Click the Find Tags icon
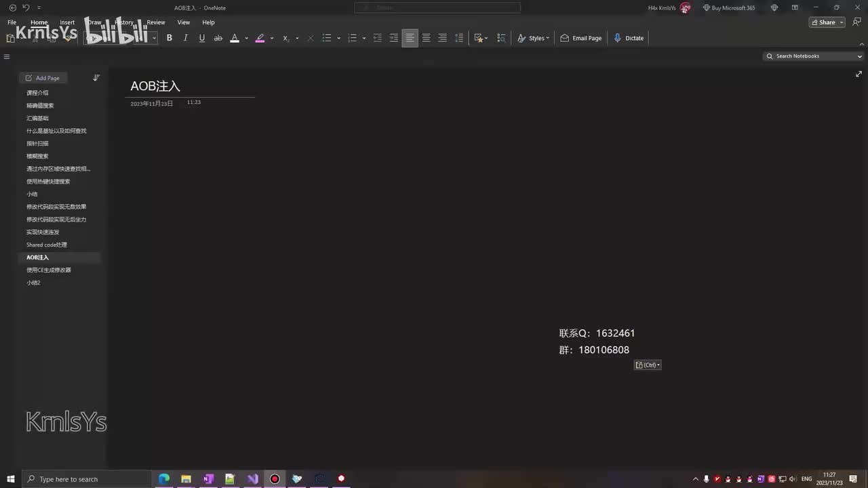Screen dimensions: 868x488 [502, 38]
